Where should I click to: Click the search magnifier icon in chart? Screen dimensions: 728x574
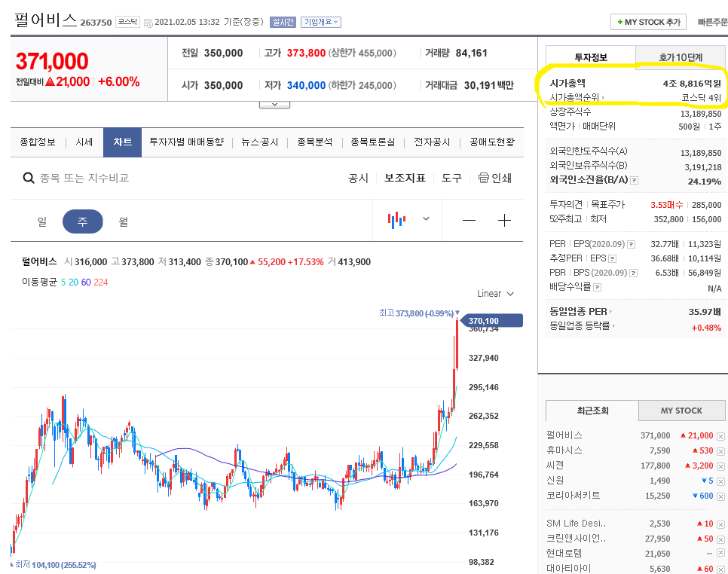[x=29, y=179]
